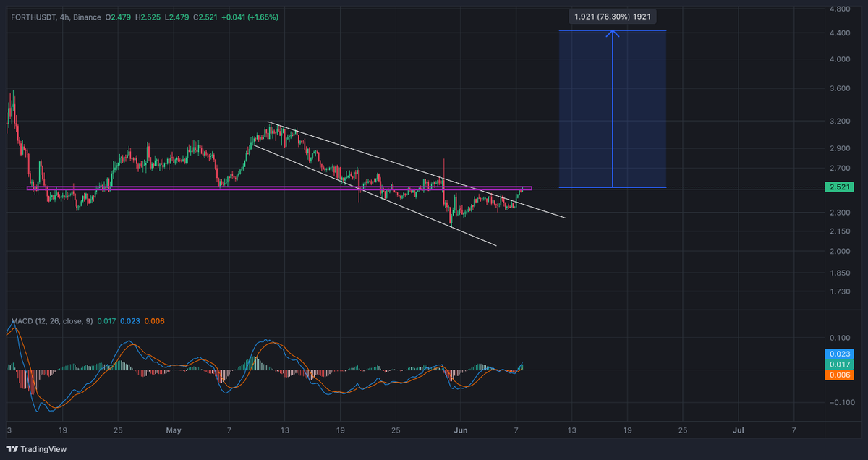Click the FORTHUSDT, 4h, Binance symbol title
Viewport: 868px width, 460px height.
click(x=55, y=17)
